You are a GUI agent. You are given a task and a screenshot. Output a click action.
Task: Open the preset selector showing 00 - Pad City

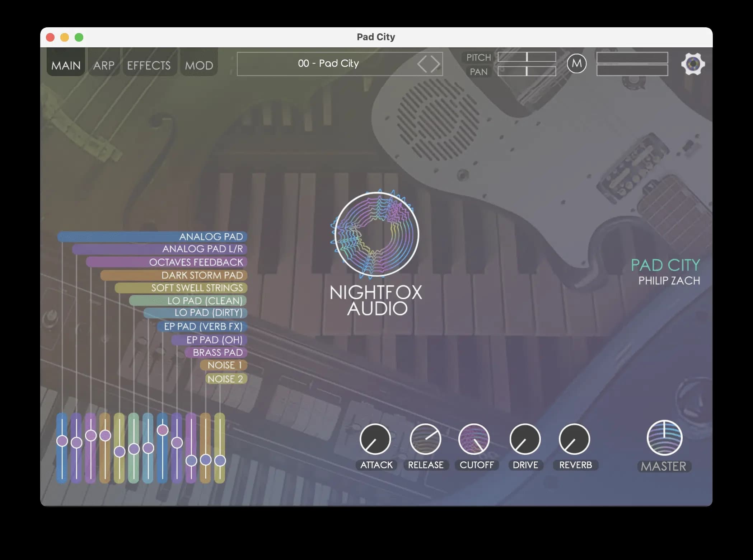click(328, 64)
